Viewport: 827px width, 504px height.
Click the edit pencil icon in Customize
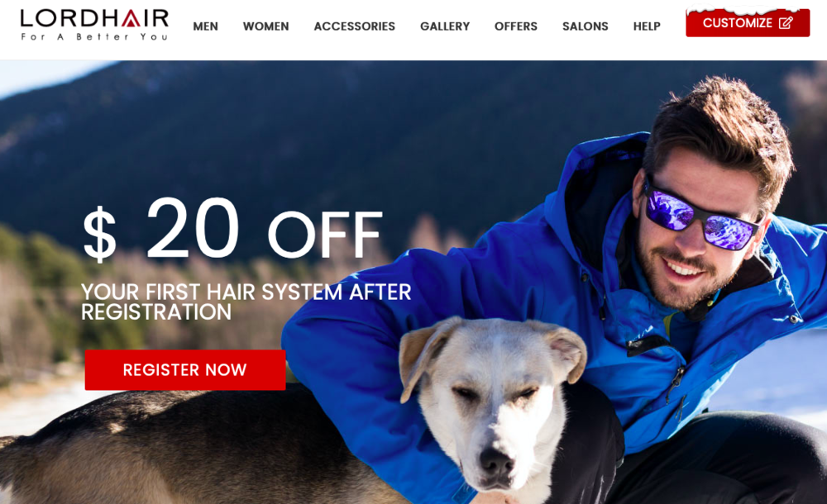(786, 22)
